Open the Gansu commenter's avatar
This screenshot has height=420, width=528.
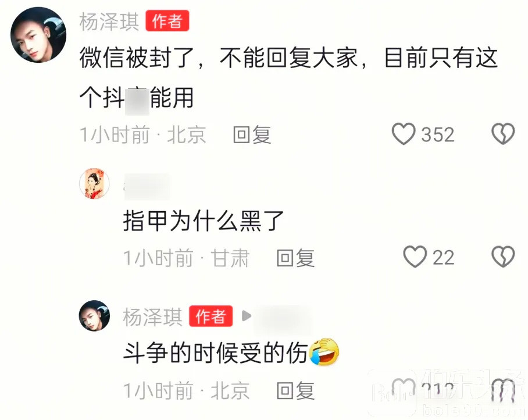click(x=94, y=184)
